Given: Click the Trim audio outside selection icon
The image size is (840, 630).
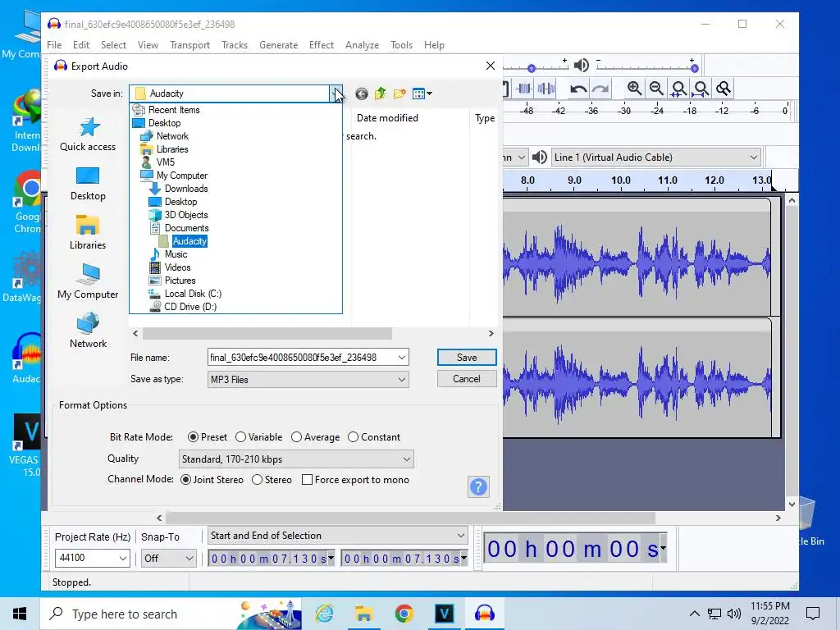Looking at the screenshot, I should coord(523,89).
